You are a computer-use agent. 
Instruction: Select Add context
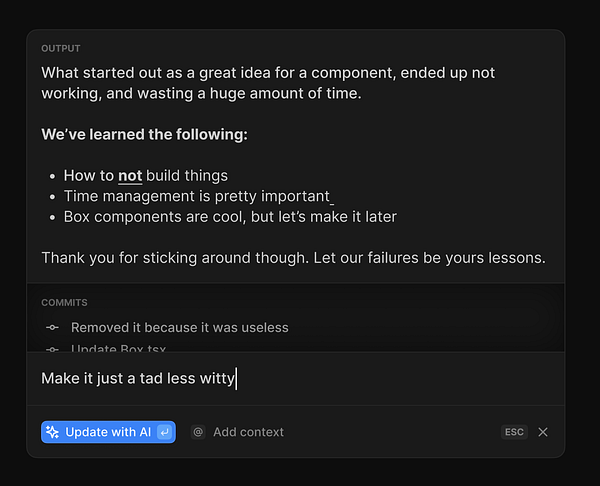tap(248, 432)
